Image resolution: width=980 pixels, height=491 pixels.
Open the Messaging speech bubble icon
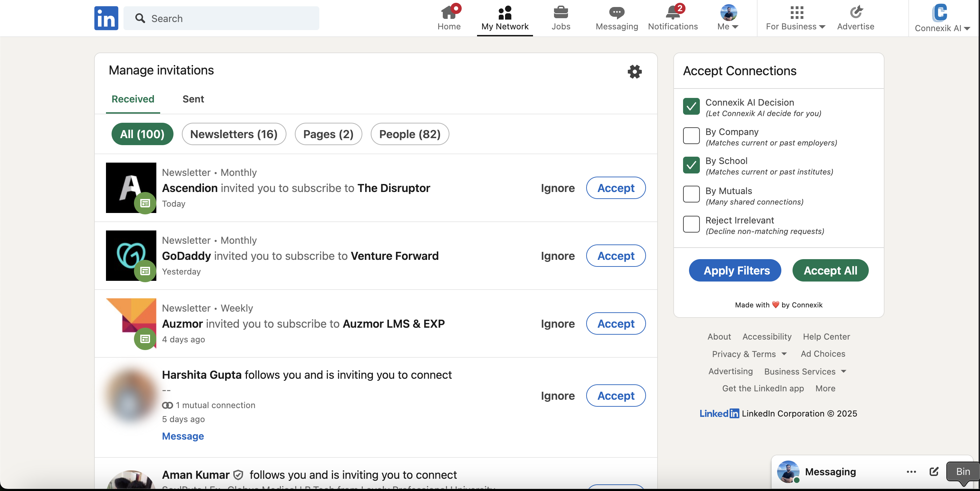point(616,13)
